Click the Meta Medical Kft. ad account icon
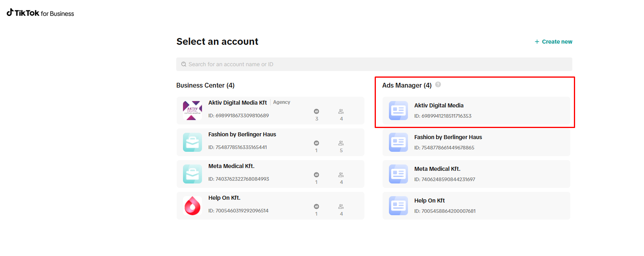 coord(398,174)
